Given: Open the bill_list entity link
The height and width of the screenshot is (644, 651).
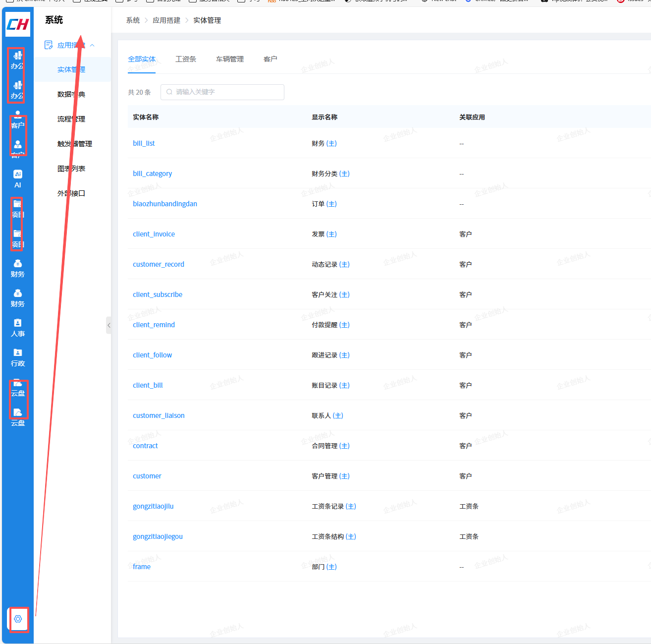Looking at the screenshot, I should coord(144,143).
